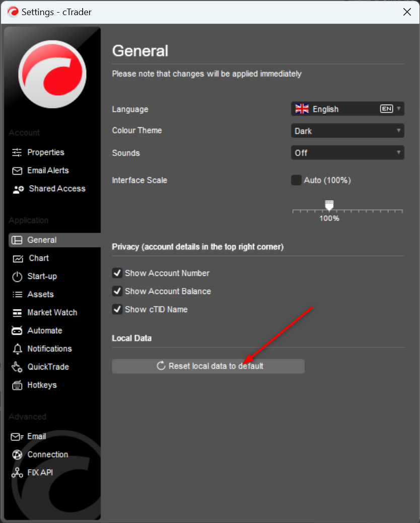Viewport: 420px width, 523px height.
Task: Open Chart settings via its chart icon
Action: pos(18,259)
